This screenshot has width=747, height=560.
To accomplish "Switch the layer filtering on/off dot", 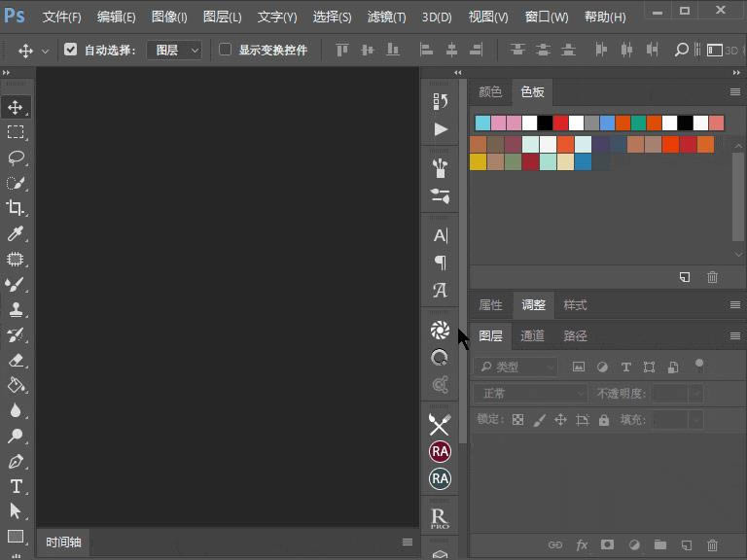I will click(x=699, y=365).
